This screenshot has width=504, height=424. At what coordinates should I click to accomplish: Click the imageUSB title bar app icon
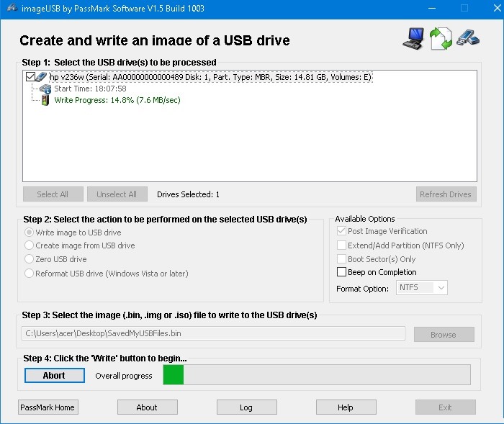(12, 8)
